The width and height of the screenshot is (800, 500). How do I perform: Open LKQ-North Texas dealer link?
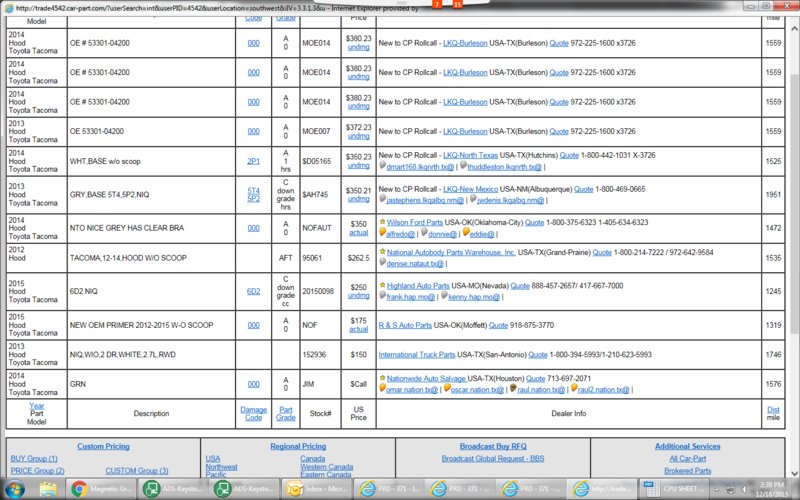[470, 155]
